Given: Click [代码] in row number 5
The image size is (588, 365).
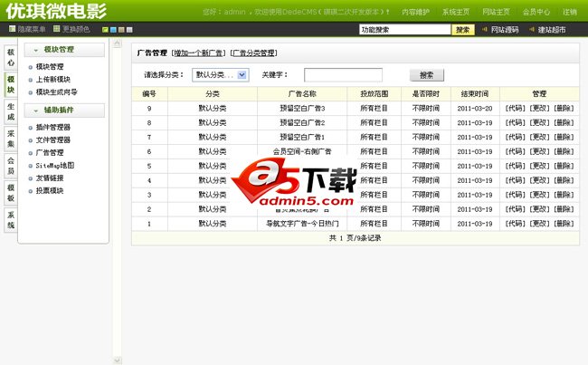Looking at the screenshot, I should [x=515, y=166].
